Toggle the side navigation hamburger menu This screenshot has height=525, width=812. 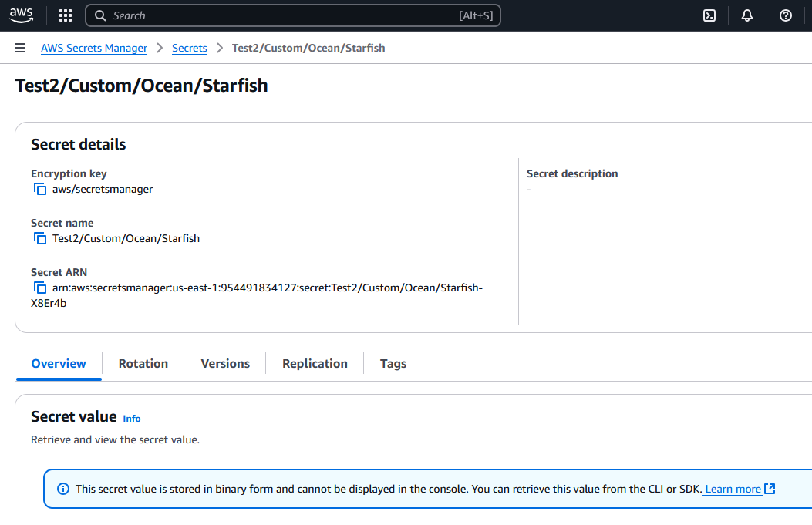coord(20,48)
